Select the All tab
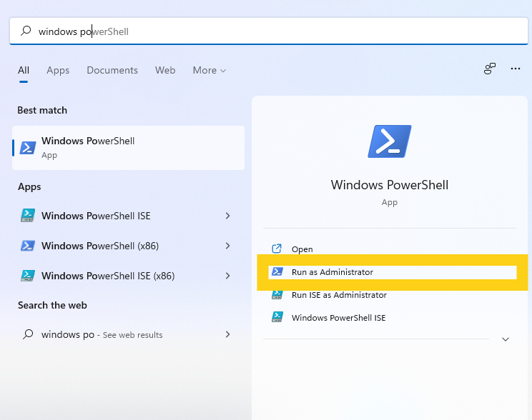The image size is (532, 420). pos(24,70)
